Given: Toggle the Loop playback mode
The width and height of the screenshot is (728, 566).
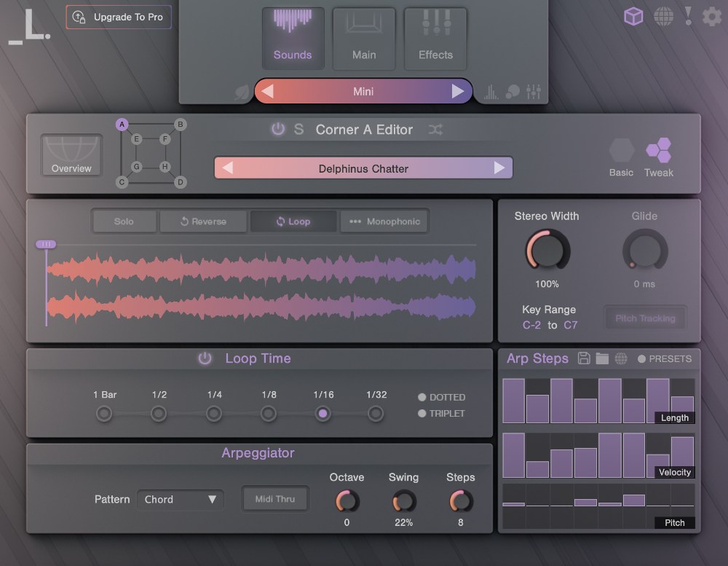Looking at the screenshot, I should 293,221.
